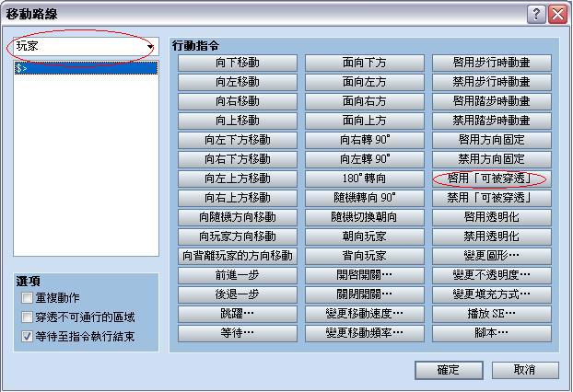Insert 向右下方移動 command
Image resolution: width=573 pixels, height=392 pixels.
pyautogui.click(x=238, y=159)
